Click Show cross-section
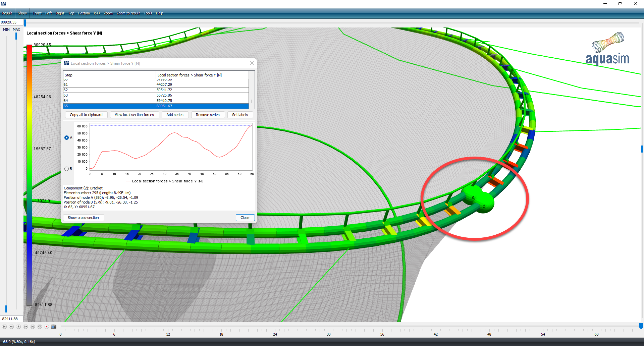 (x=84, y=218)
